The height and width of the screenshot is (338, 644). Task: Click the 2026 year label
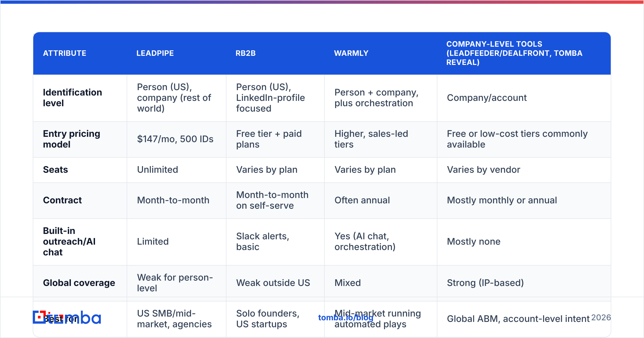601,318
